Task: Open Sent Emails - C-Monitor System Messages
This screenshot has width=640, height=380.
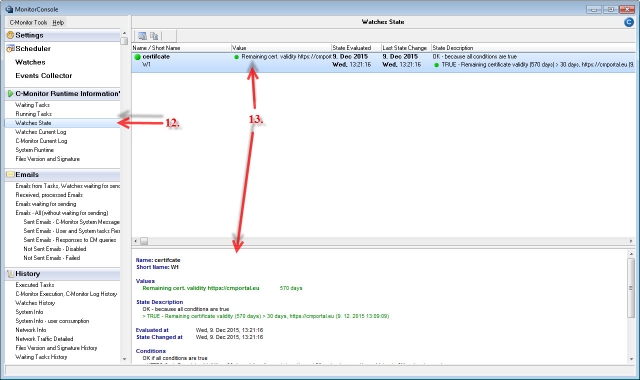Action: (71, 222)
